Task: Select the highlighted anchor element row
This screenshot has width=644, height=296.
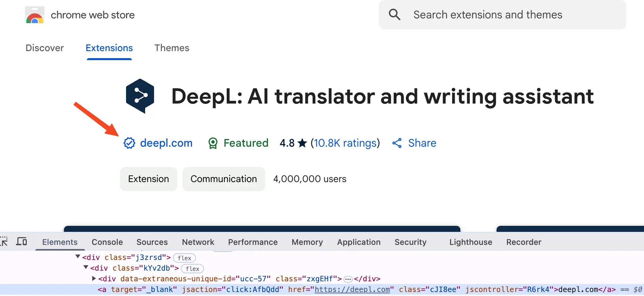Action: tap(322, 290)
